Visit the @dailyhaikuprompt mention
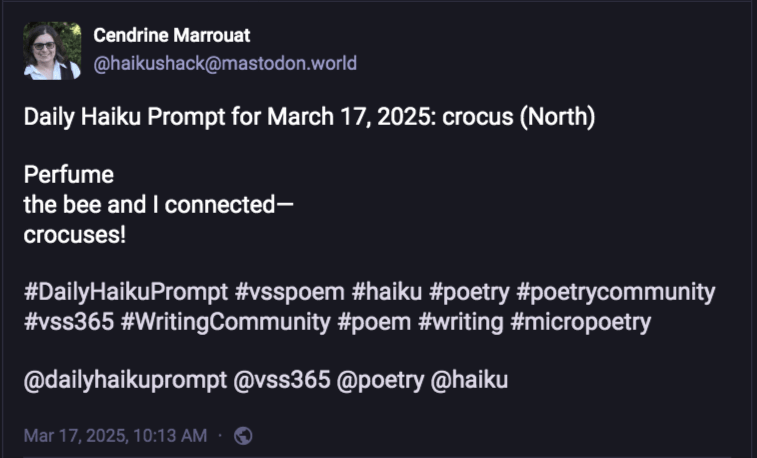 pyautogui.click(x=125, y=380)
